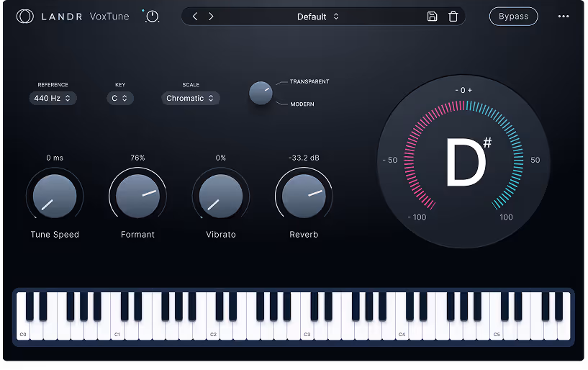
Task: Click the C3 piano key
Action: pos(307,330)
